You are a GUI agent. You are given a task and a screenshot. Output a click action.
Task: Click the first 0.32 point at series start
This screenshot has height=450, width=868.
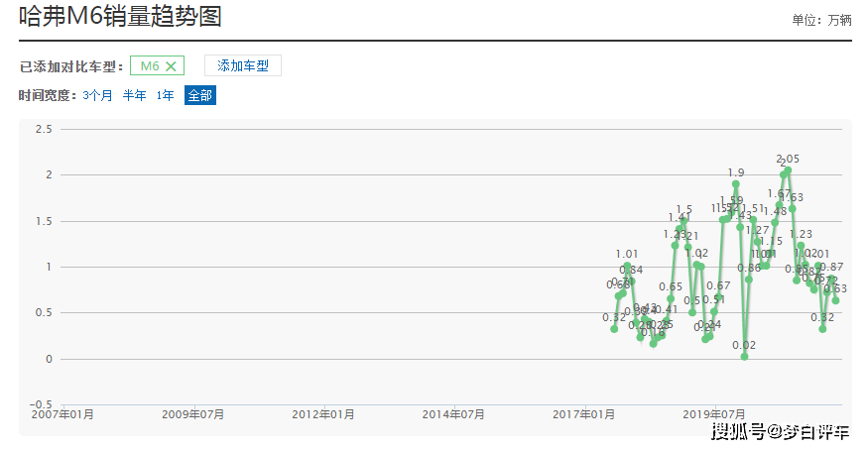[614, 329]
